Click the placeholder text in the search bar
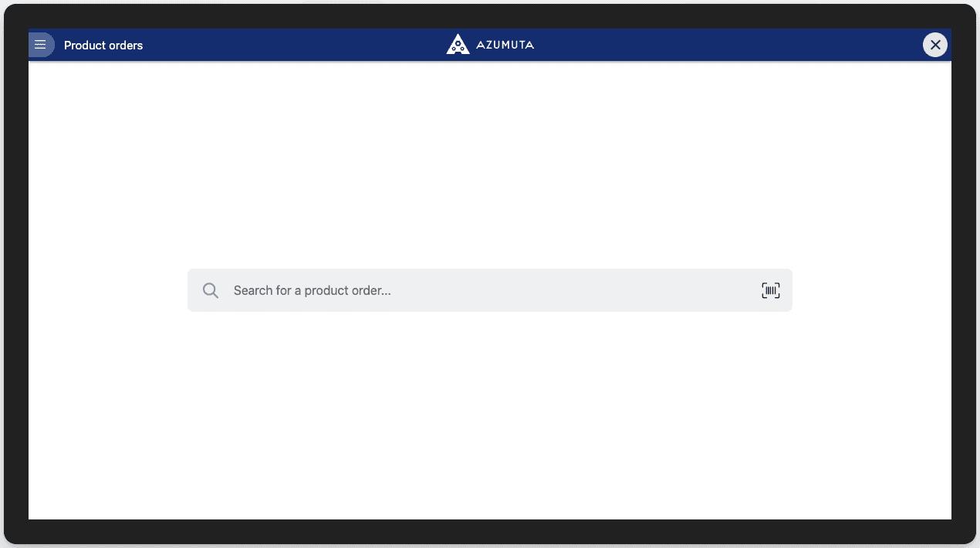 pyautogui.click(x=313, y=290)
